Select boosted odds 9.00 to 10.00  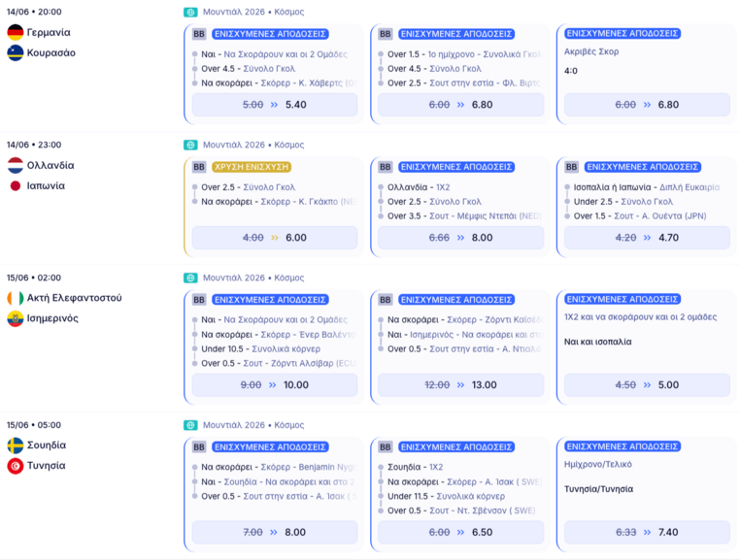(x=275, y=385)
